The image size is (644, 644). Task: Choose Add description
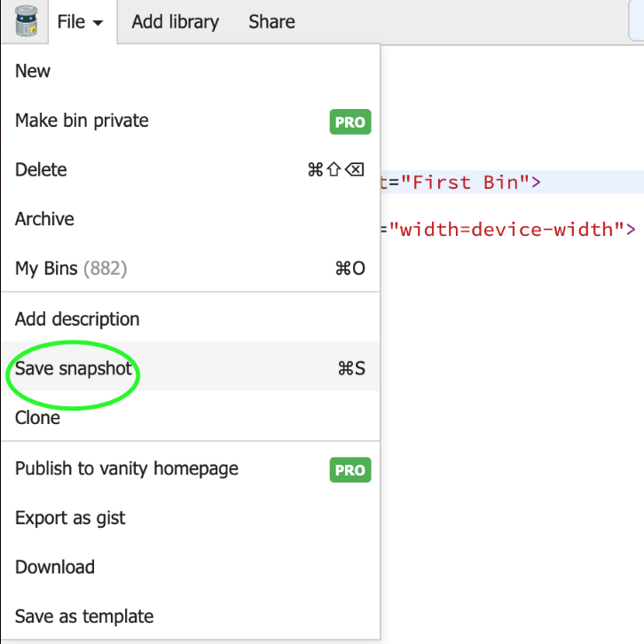[x=191, y=319]
